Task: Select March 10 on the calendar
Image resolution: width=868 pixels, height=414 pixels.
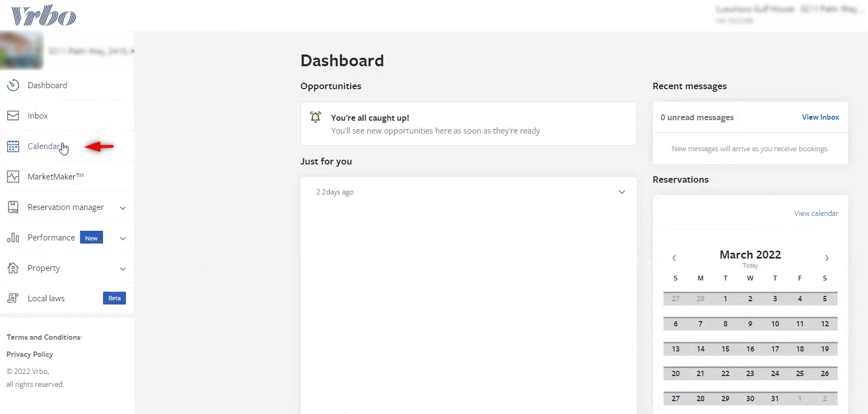Action: 775,324
